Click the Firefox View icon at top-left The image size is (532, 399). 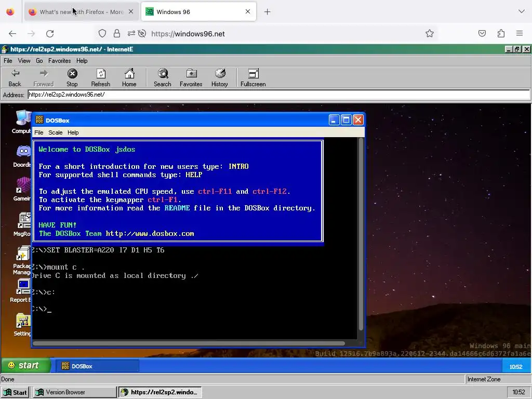pyautogui.click(x=10, y=12)
